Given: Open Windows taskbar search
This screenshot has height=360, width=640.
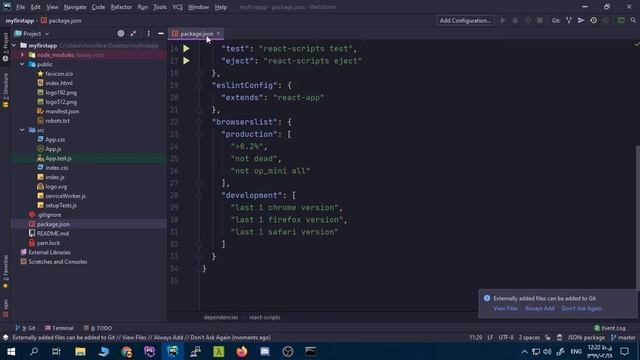Looking at the screenshot, I should (x=34, y=351).
